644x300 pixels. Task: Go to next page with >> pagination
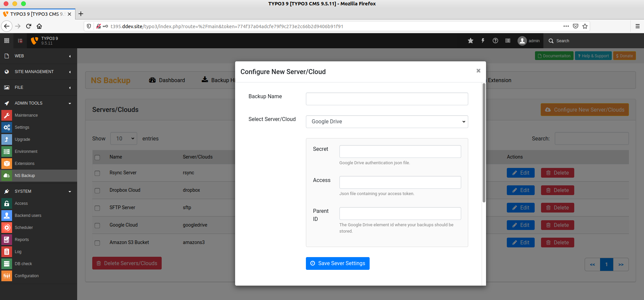[x=621, y=265]
